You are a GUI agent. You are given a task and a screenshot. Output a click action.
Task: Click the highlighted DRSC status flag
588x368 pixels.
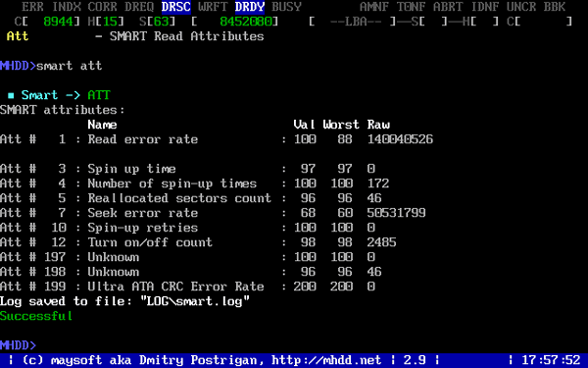click(x=176, y=7)
